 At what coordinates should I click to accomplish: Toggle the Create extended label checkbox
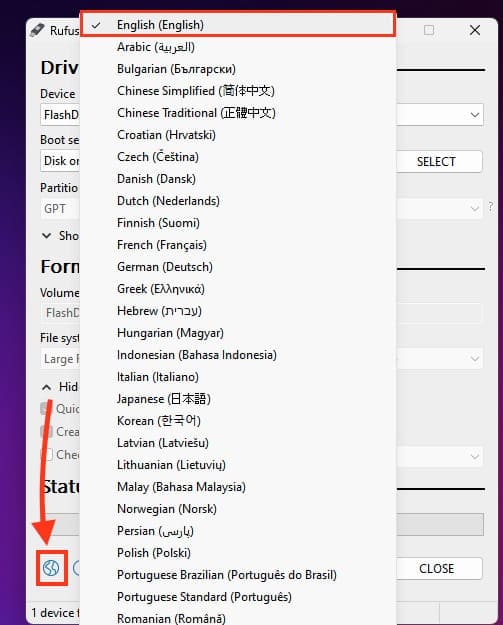pyautogui.click(x=47, y=431)
